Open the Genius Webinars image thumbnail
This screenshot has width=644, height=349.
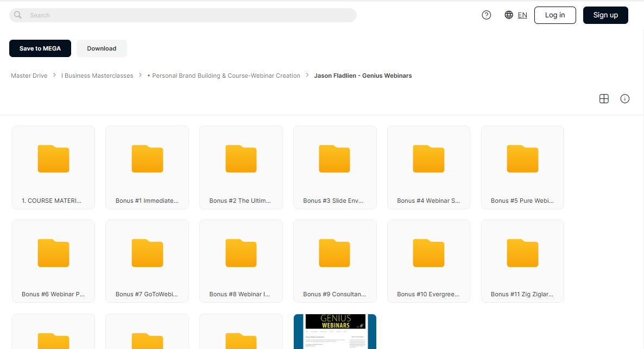click(x=335, y=331)
